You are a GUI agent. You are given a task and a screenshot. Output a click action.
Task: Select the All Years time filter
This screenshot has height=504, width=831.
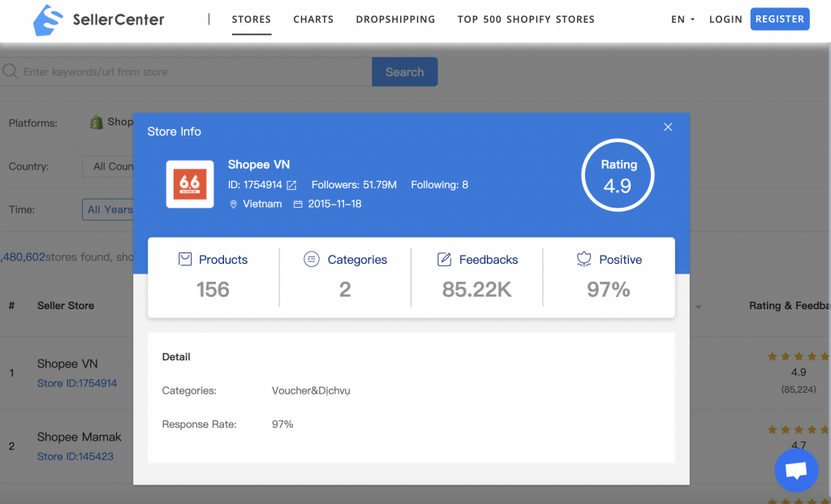coord(108,209)
